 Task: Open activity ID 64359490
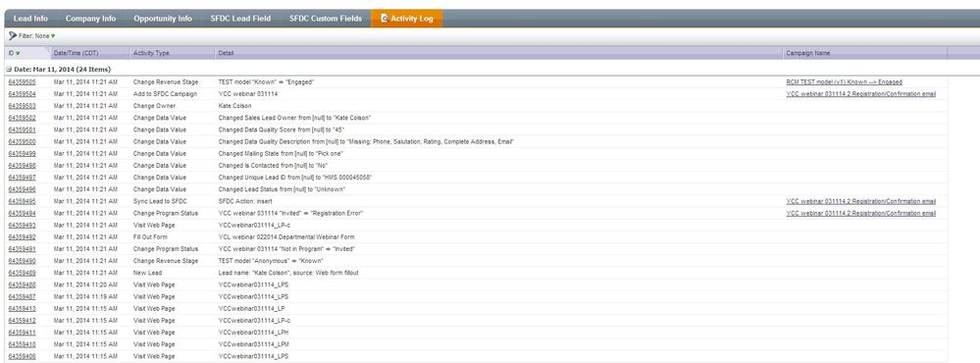(x=22, y=261)
